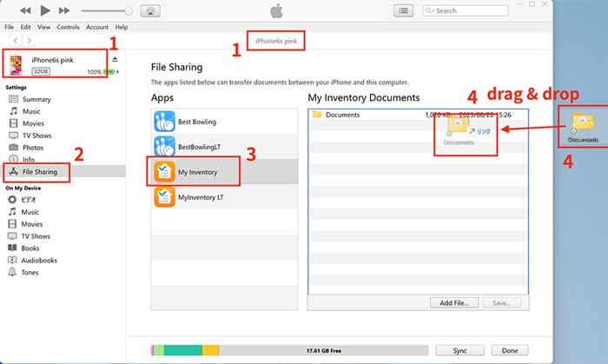The height and width of the screenshot is (364, 608).
Task: Click the 32GB capacity badge
Action: (41, 71)
